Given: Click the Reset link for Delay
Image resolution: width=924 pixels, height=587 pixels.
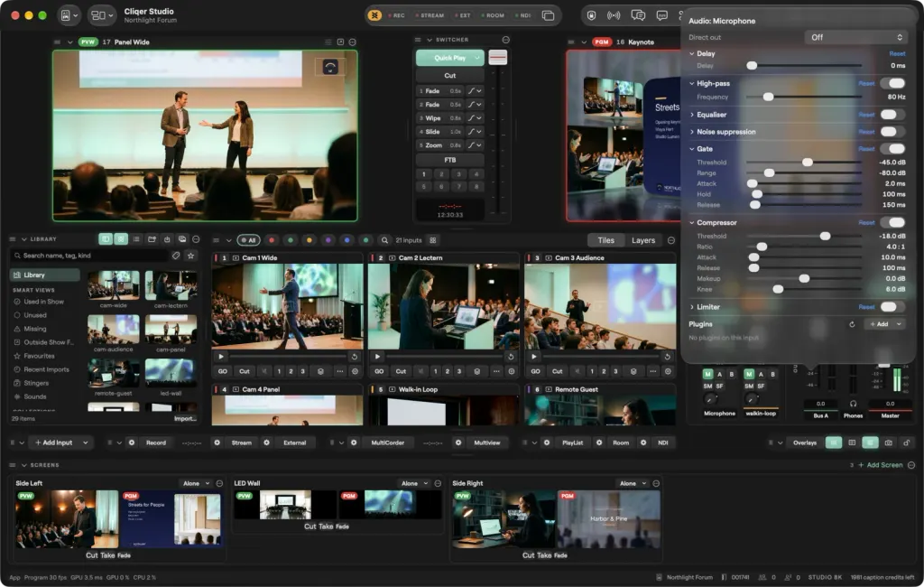Looking at the screenshot, I should point(897,53).
